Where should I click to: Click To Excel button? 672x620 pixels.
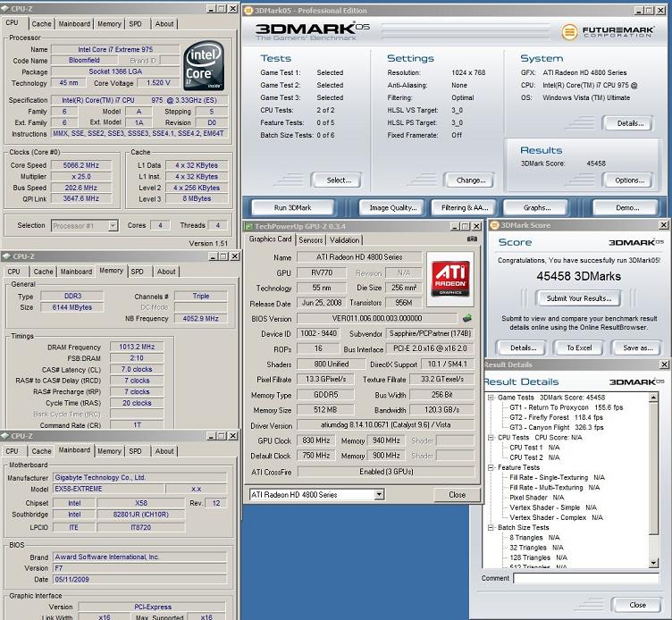(579, 348)
